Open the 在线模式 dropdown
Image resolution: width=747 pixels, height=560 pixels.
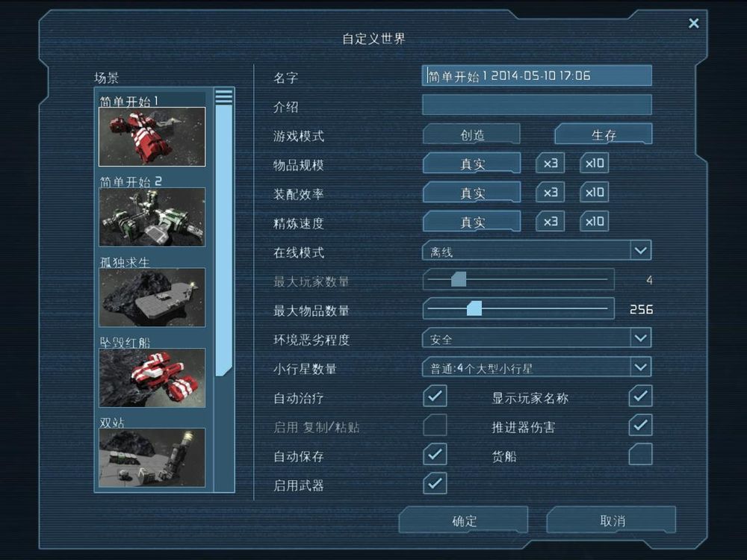(x=537, y=250)
